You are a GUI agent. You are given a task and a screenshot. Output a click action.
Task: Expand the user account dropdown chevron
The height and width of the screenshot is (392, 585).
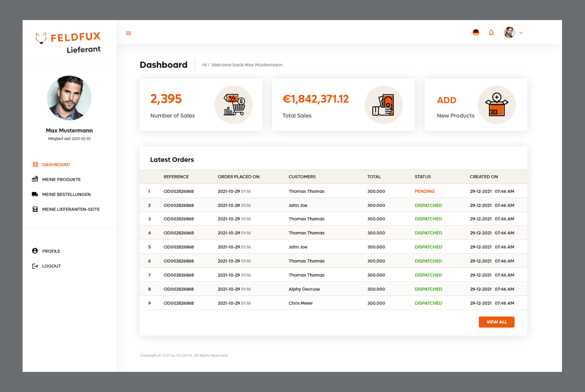(x=521, y=33)
